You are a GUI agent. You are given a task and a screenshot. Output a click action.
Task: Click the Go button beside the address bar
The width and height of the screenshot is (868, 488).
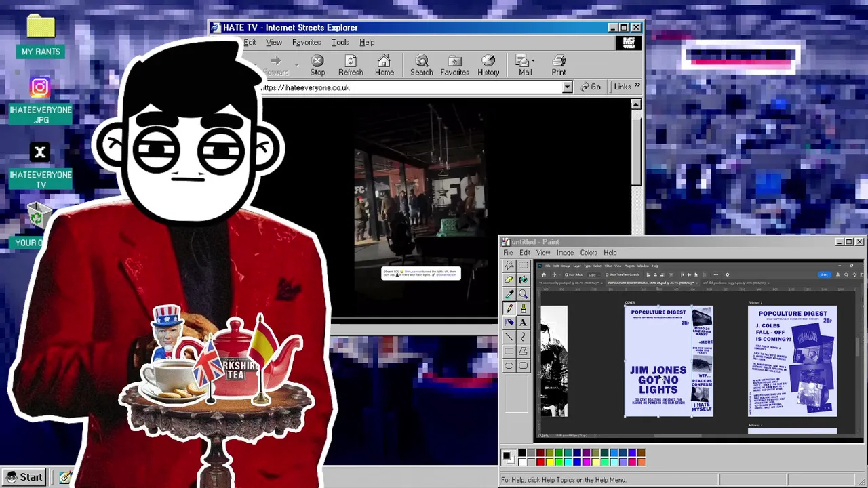click(x=590, y=87)
